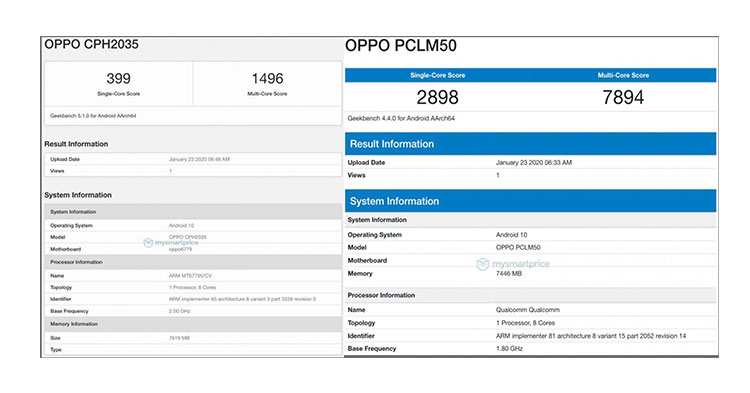This screenshot has height=393, width=750.
Task: Click identifier value containing "part 2052 revision 14"
Action: tap(591, 336)
